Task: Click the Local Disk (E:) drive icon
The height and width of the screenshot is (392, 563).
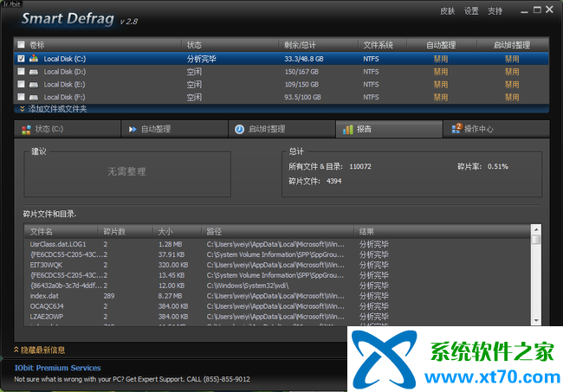Action: pyautogui.click(x=34, y=85)
